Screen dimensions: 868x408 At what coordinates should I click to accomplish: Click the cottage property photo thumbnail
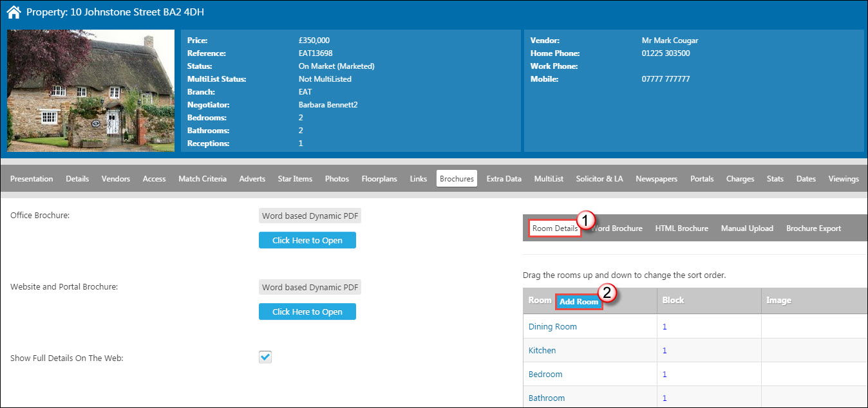[x=91, y=90]
